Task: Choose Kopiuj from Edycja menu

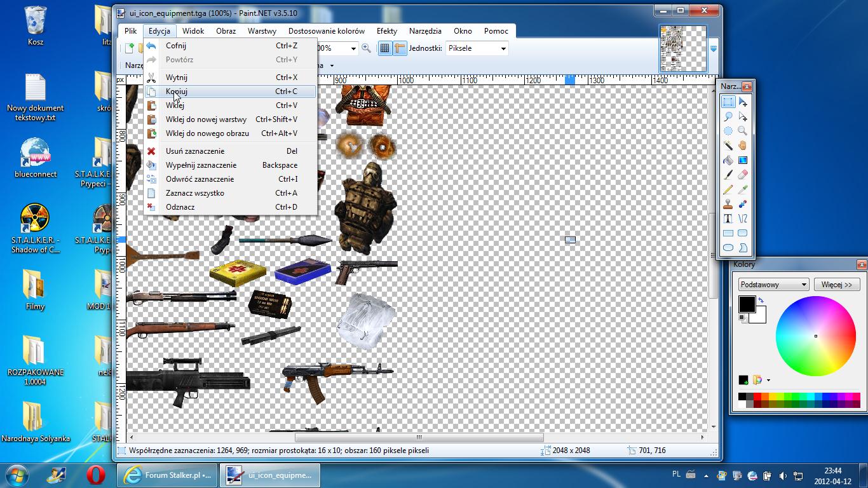Action: [x=230, y=91]
